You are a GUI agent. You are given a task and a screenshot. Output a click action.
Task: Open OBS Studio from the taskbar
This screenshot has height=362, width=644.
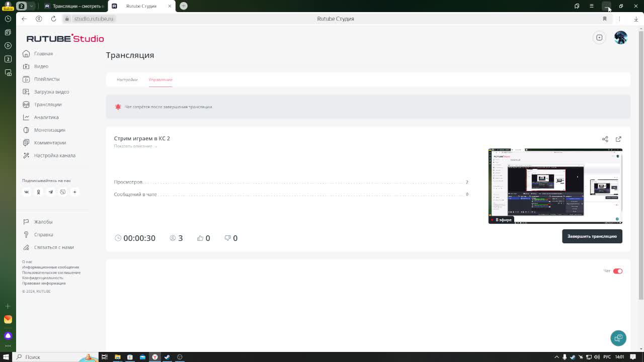click(180, 357)
